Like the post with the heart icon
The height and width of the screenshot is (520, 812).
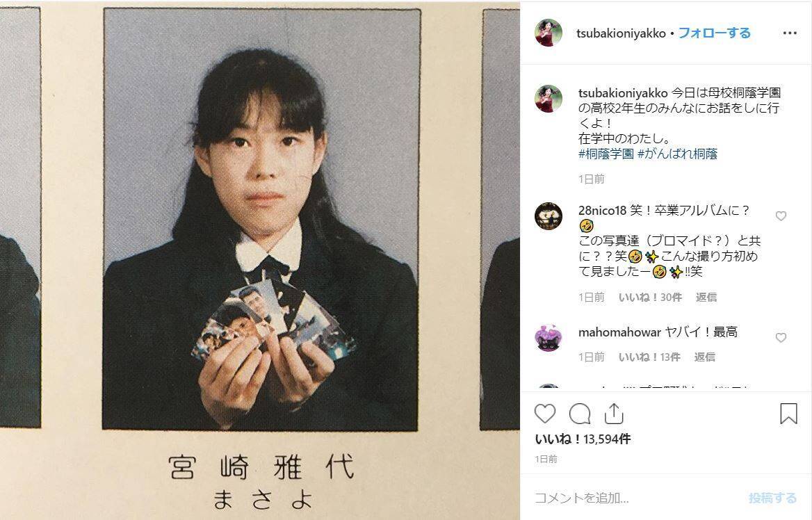[x=545, y=414]
